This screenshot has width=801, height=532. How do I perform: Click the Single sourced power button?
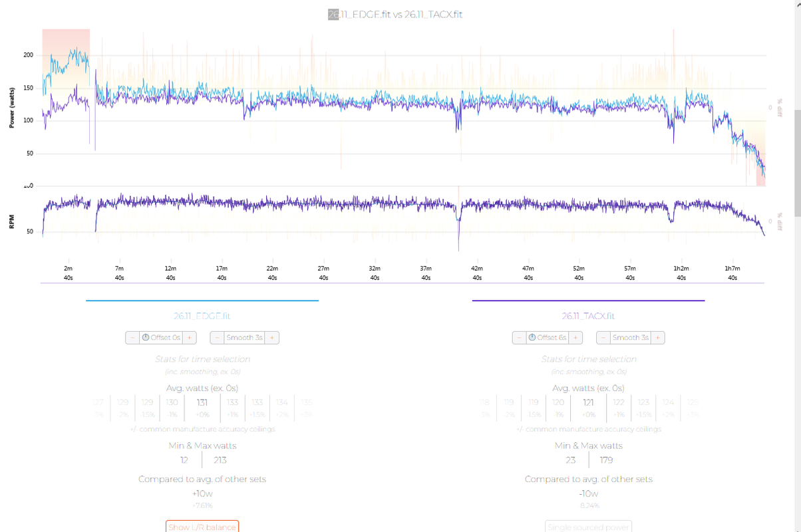588,527
